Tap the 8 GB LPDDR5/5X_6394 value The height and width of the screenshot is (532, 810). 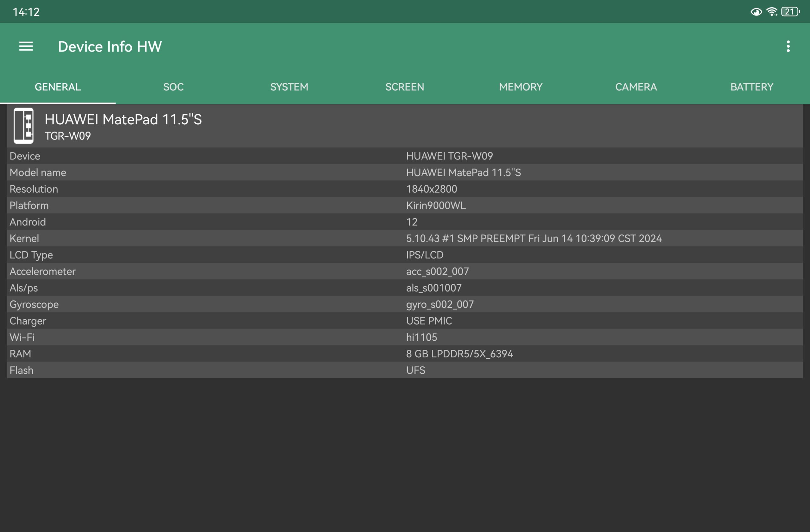[x=459, y=354]
